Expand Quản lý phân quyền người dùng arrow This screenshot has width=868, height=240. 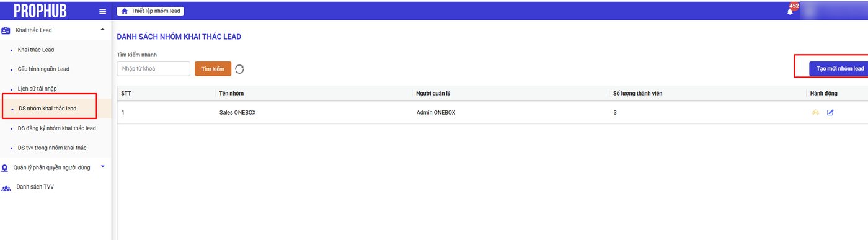click(102, 166)
